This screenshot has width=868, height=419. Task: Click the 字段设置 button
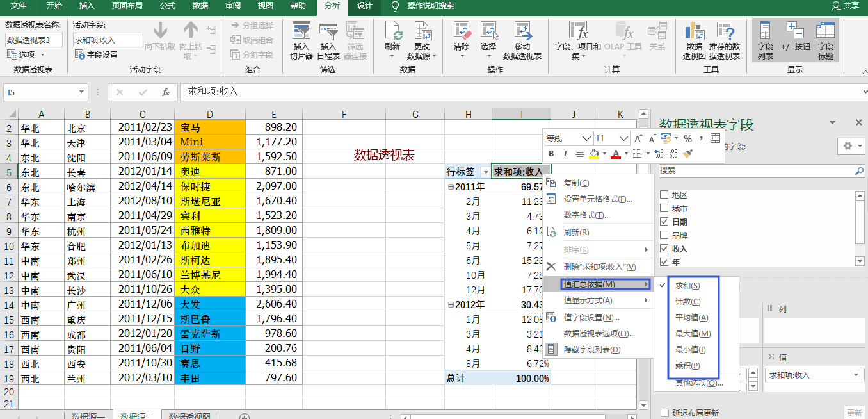tap(97, 55)
